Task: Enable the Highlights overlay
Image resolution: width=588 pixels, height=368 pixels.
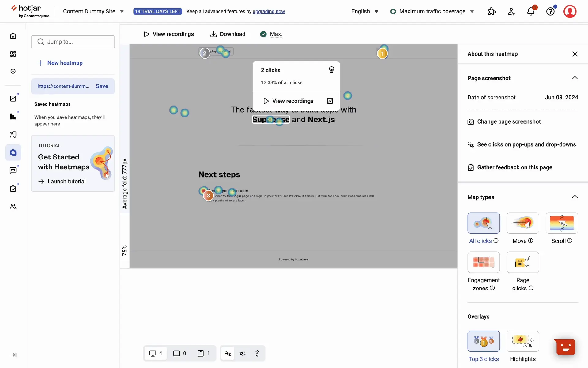Action: pos(522,341)
